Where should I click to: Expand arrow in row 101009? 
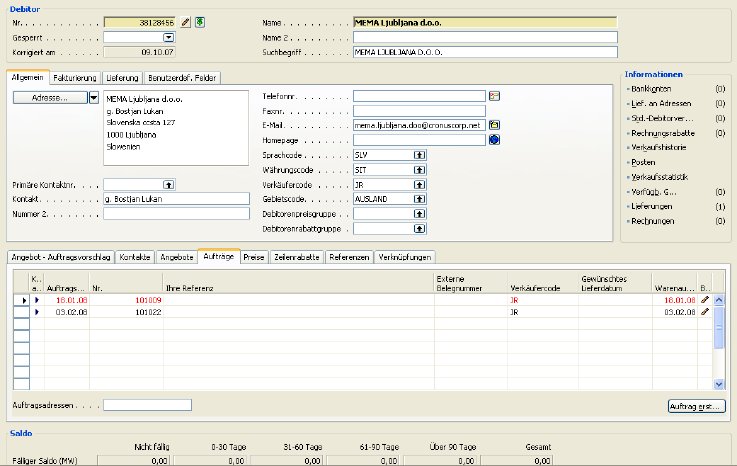[x=37, y=300]
